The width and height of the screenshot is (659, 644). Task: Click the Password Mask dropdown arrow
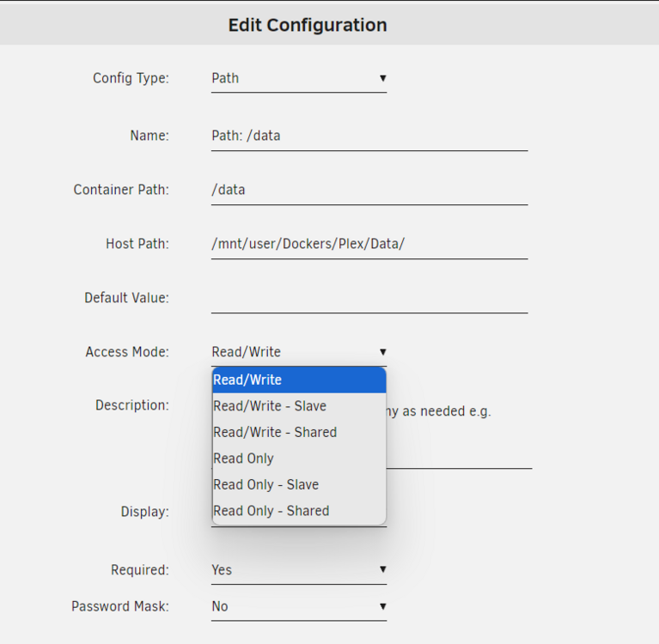pyautogui.click(x=382, y=606)
